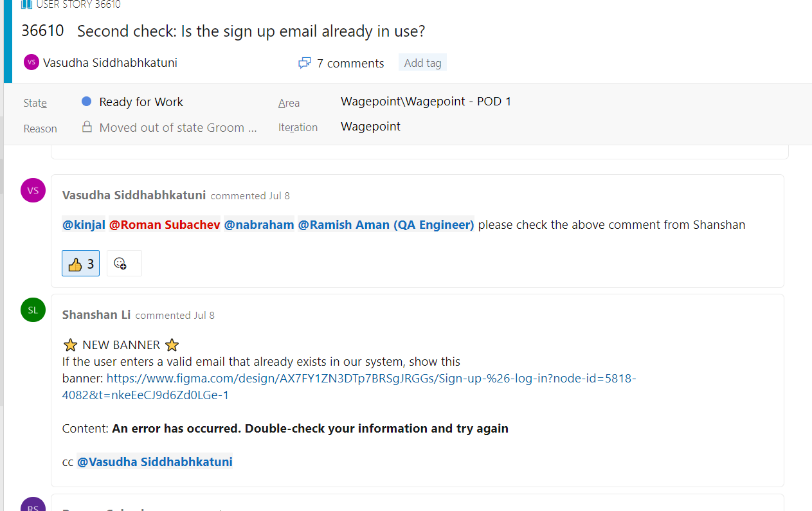
Task: Open the Area path Wagepoint - POD 1 field
Action: pos(426,102)
